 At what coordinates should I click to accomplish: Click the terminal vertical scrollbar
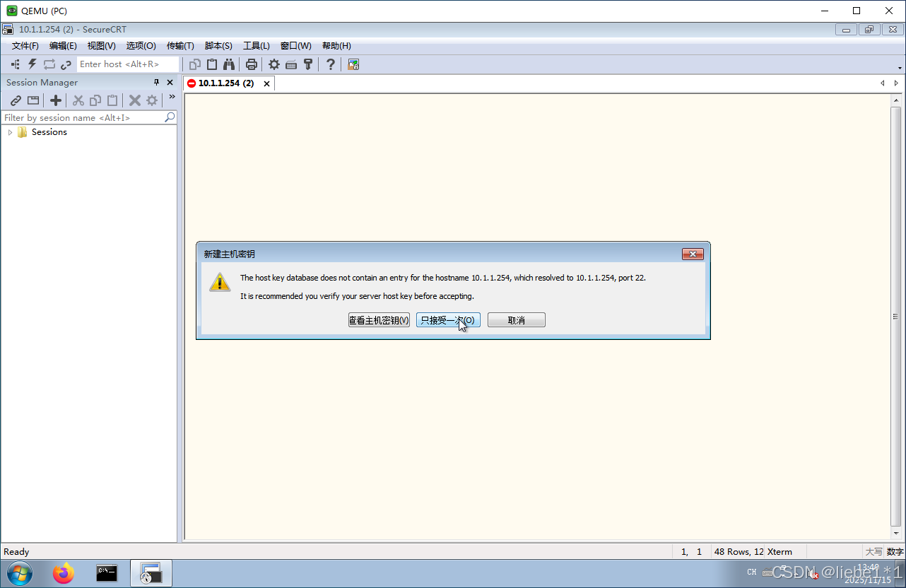[896, 316]
